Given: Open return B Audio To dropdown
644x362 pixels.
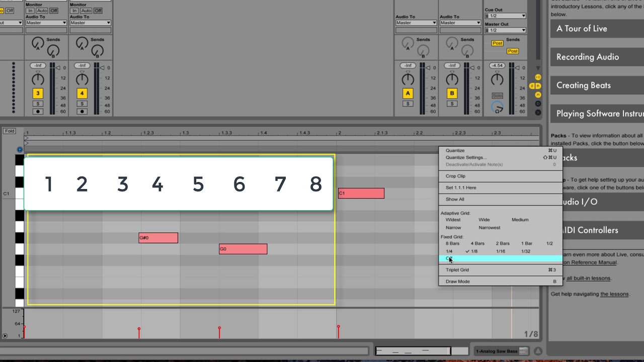Looking at the screenshot, I should 460,23.
